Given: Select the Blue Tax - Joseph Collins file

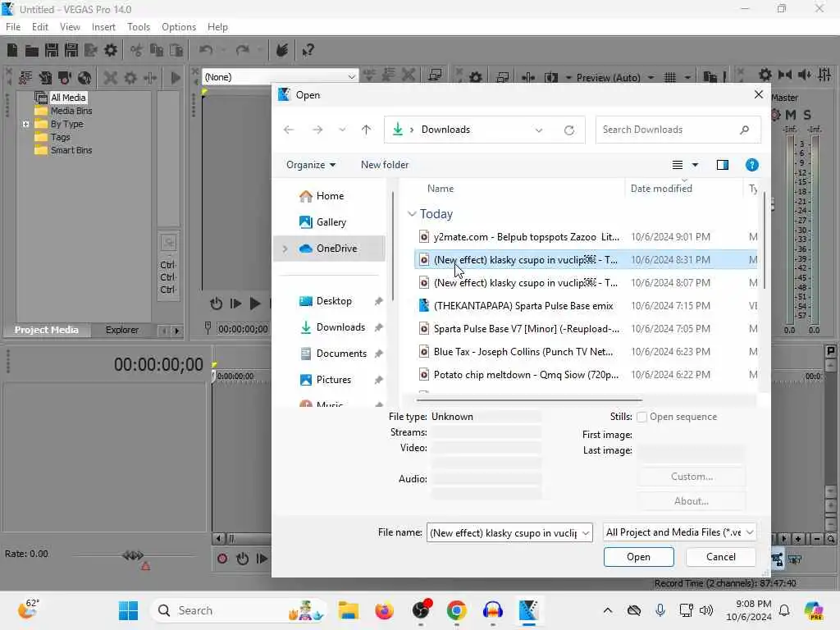Looking at the screenshot, I should (587, 352).
